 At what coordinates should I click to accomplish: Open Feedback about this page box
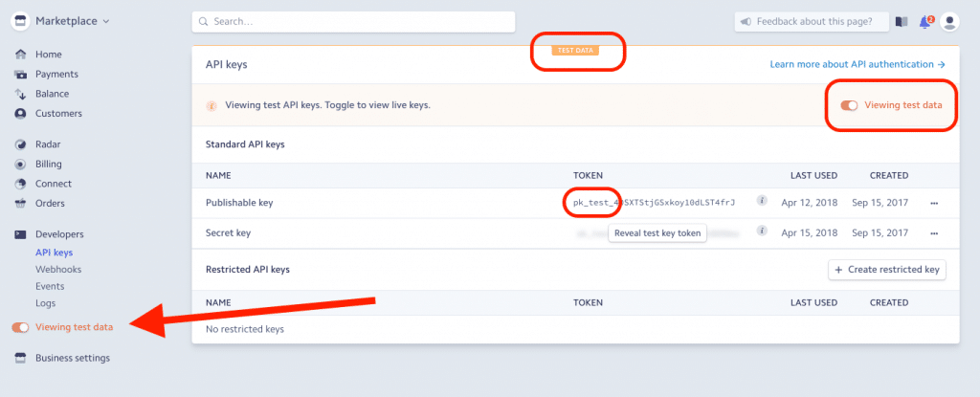[812, 21]
